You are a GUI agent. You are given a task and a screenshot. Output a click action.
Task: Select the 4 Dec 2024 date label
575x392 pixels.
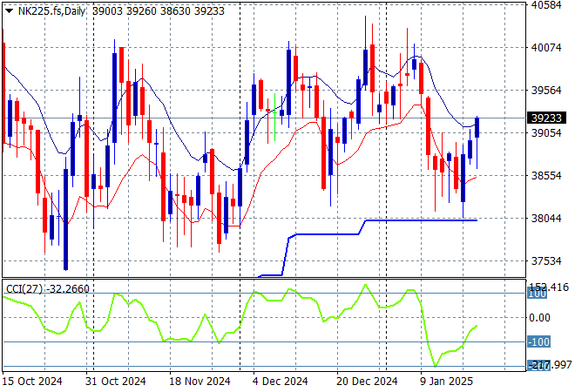click(x=279, y=382)
